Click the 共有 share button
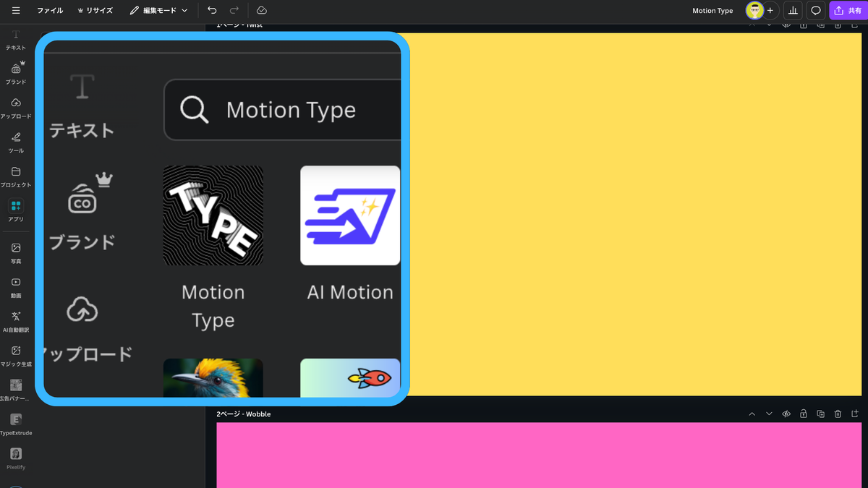Image resolution: width=868 pixels, height=488 pixels. [x=848, y=11]
